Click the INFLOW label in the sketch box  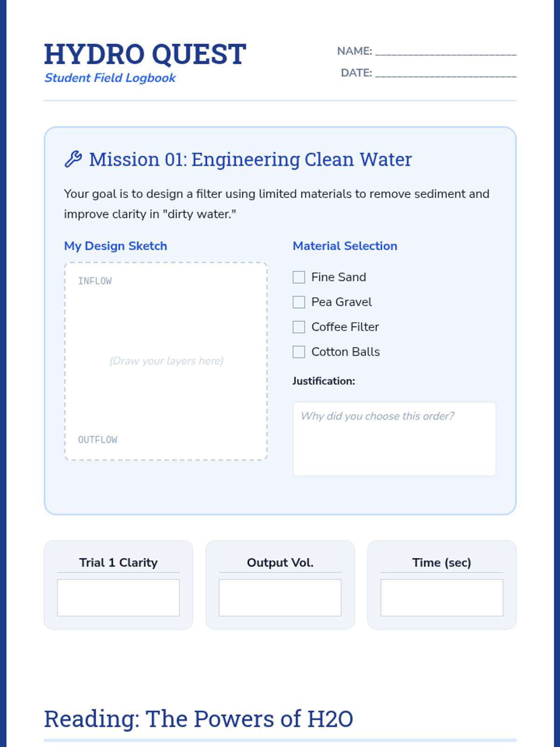pyautogui.click(x=95, y=281)
